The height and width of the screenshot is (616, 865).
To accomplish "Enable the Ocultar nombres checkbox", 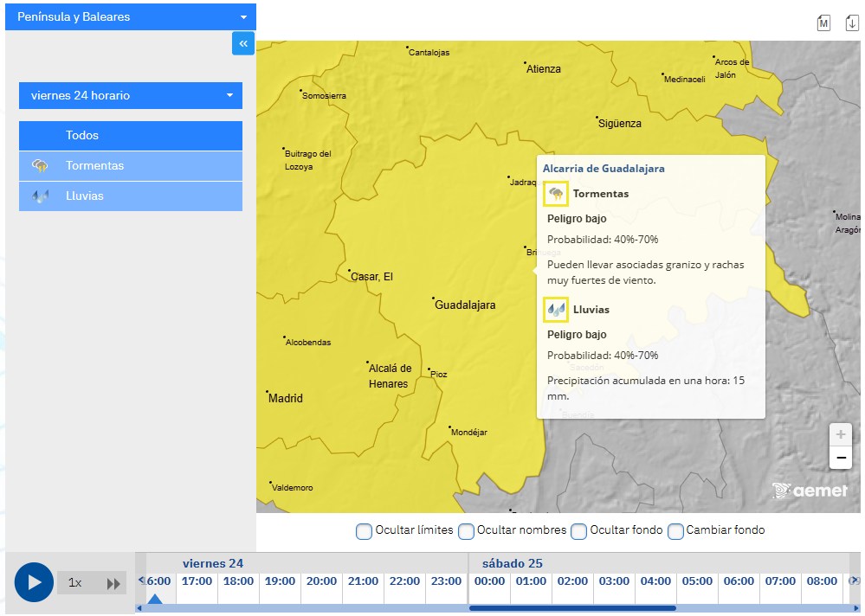I will (x=467, y=530).
